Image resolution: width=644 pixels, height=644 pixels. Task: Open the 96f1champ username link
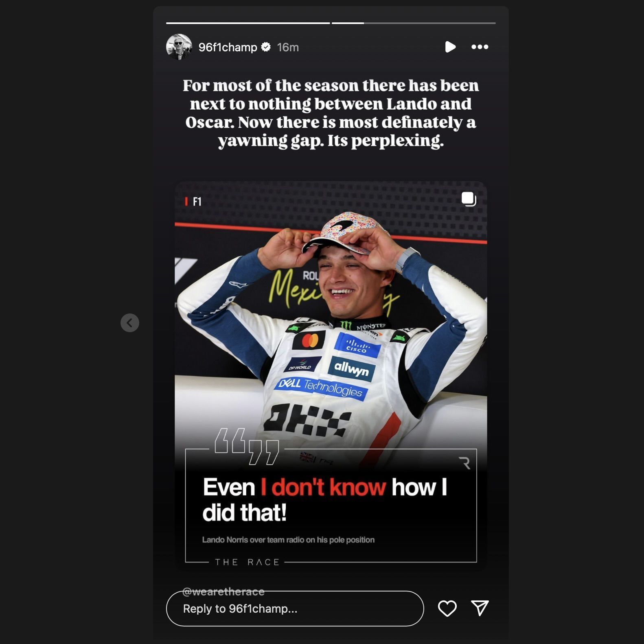[x=228, y=47]
